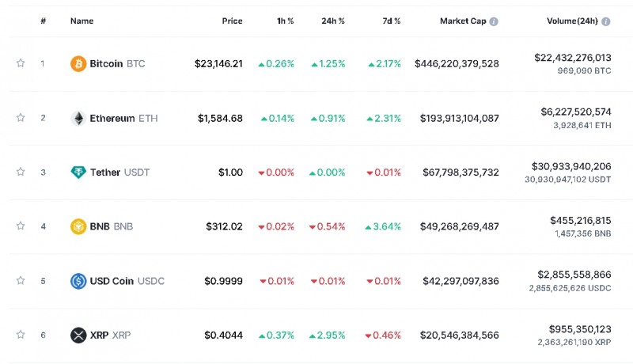Sort the table by Price column

[x=232, y=21]
